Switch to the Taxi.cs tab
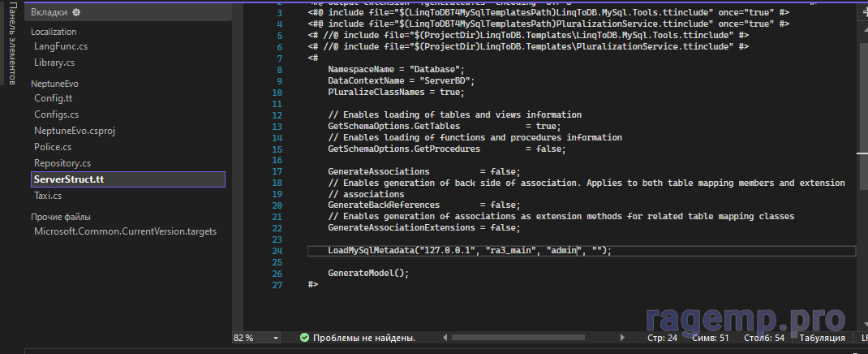The height and width of the screenshot is (354, 868). 48,196
